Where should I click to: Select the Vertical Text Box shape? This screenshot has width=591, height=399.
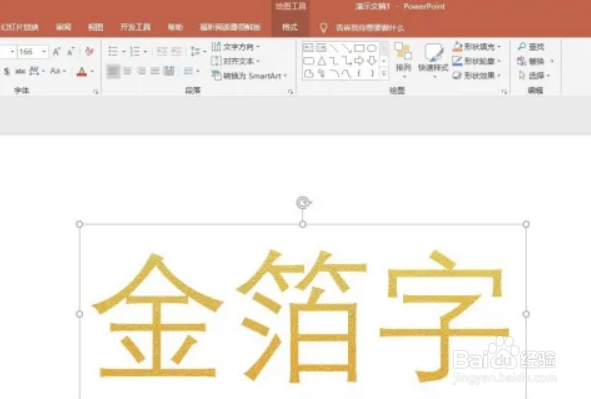pos(321,48)
